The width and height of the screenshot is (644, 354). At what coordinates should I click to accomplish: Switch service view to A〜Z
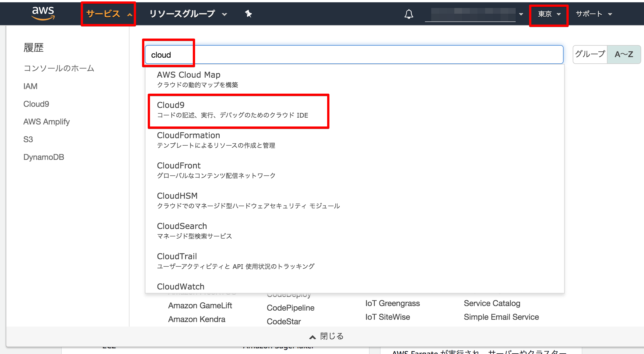624,54
